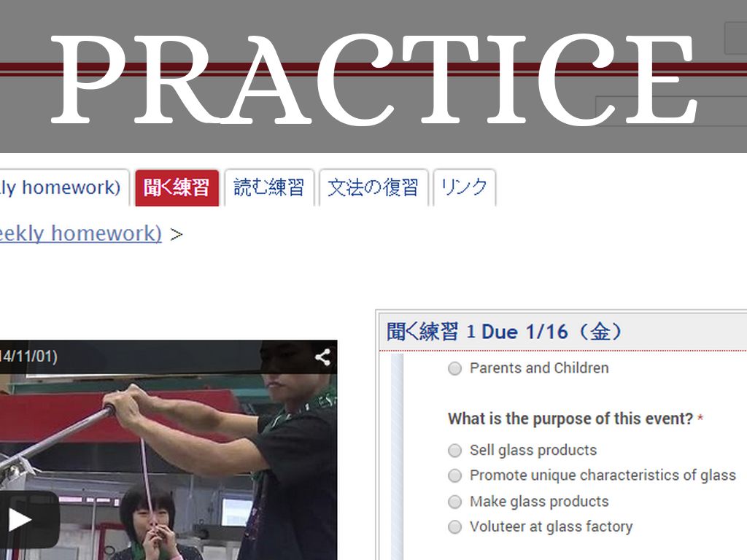The width and height of the screenshot is (747, 560).
Task: Click the purpose of this event question
Action: click(570, 419)
